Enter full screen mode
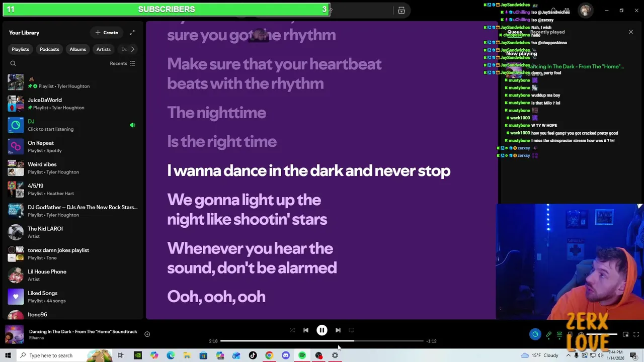 [x=636, y=334]
